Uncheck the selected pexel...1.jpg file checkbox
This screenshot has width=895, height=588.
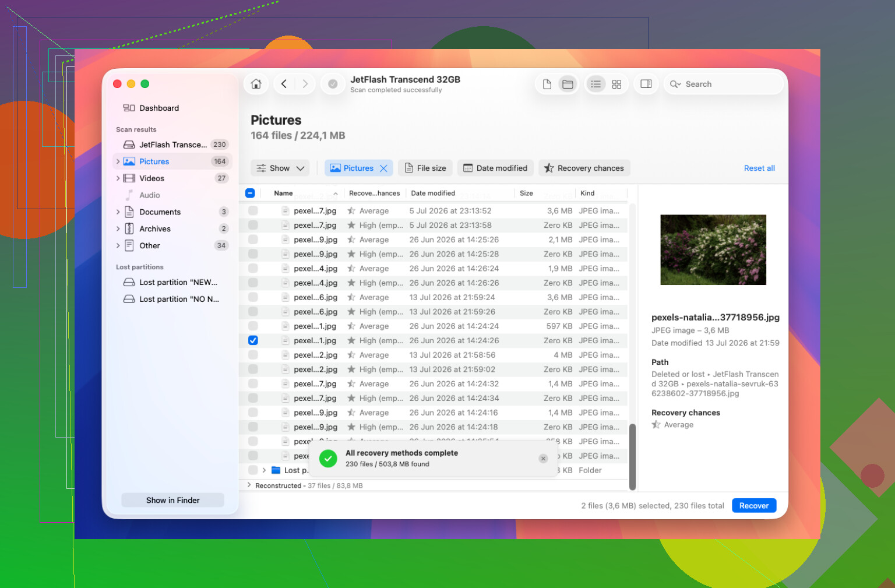click(x=253, y=340)
